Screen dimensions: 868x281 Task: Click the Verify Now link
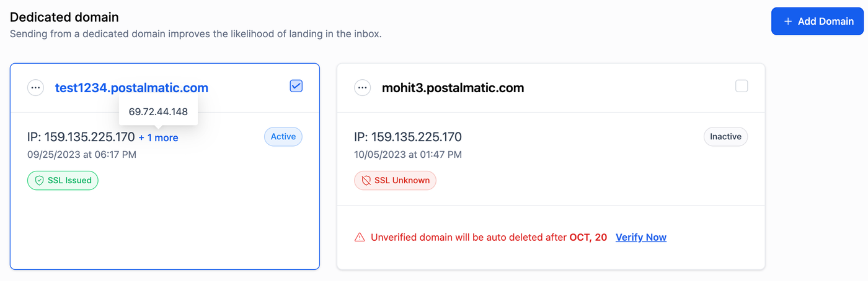pyautogui.click(x=640, y=237)
